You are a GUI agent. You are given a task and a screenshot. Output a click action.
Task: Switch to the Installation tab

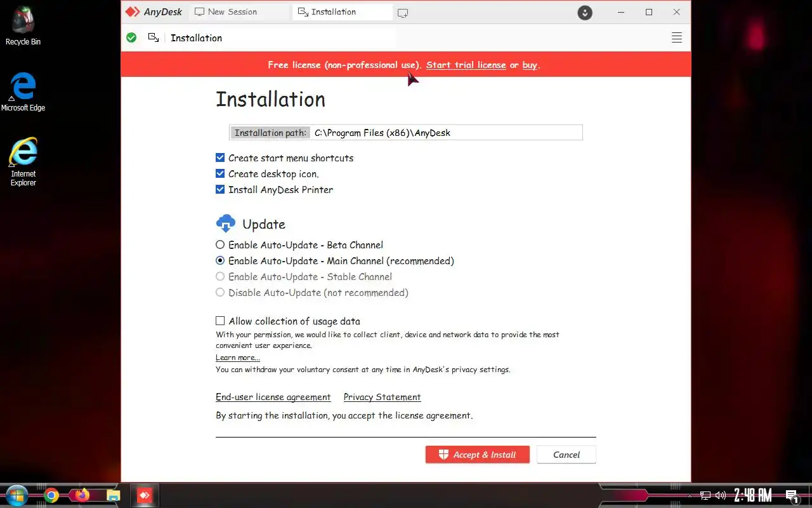pos(343,12)
